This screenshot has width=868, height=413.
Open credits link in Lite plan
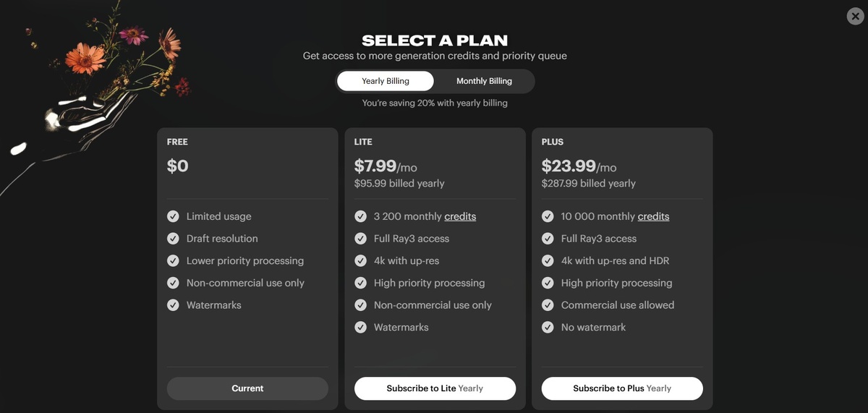[460, 216]
